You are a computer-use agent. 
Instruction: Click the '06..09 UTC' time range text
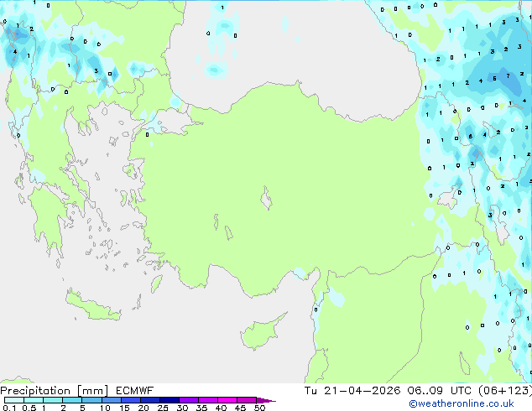pyautogui.click(x=440, y=391)
